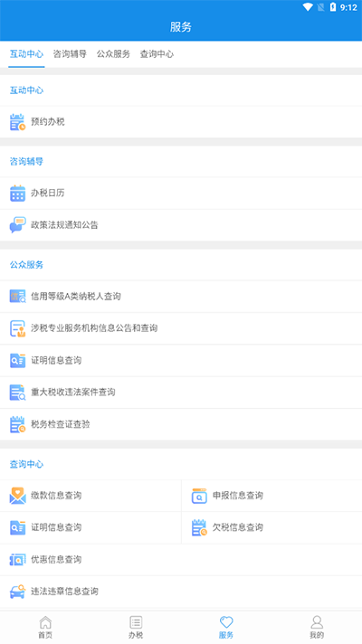Tap the Wi-Fi status bar icon
Screen dimensions: 362x644
(308, 7)
